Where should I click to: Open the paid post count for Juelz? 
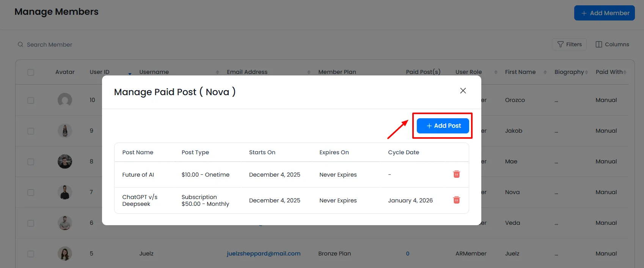point(408,254)
